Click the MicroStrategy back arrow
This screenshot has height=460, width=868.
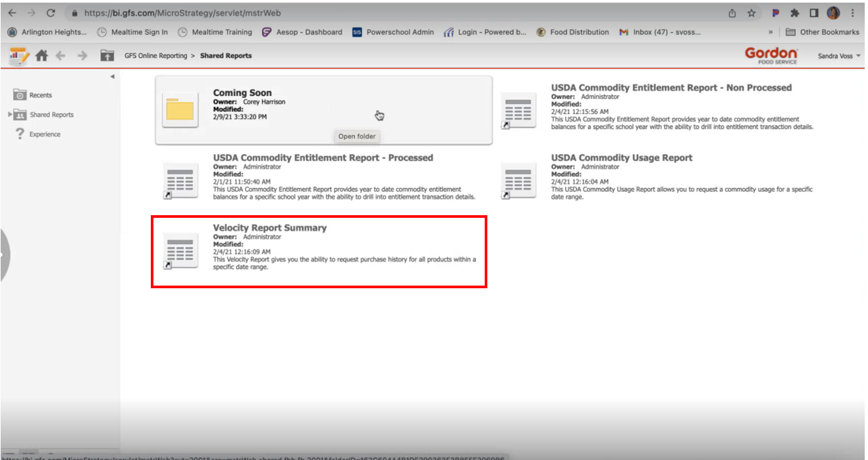61,56
